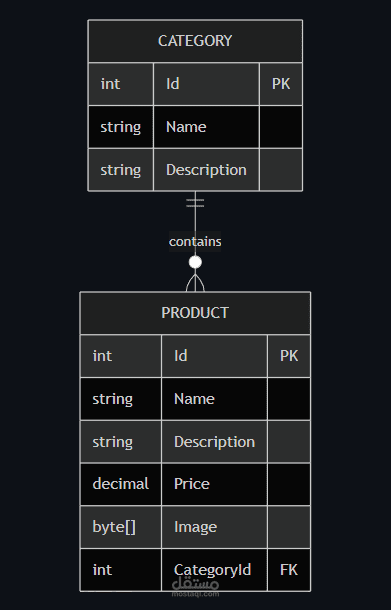Click the double-bar marker below CATEGORY
Viewport: 391px width, 610px height.
click(x=195, y=203)
